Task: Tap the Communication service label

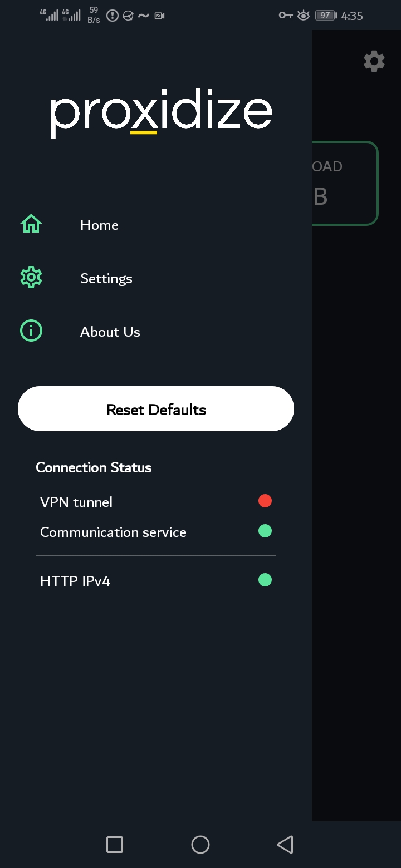Action: point(113,532)
